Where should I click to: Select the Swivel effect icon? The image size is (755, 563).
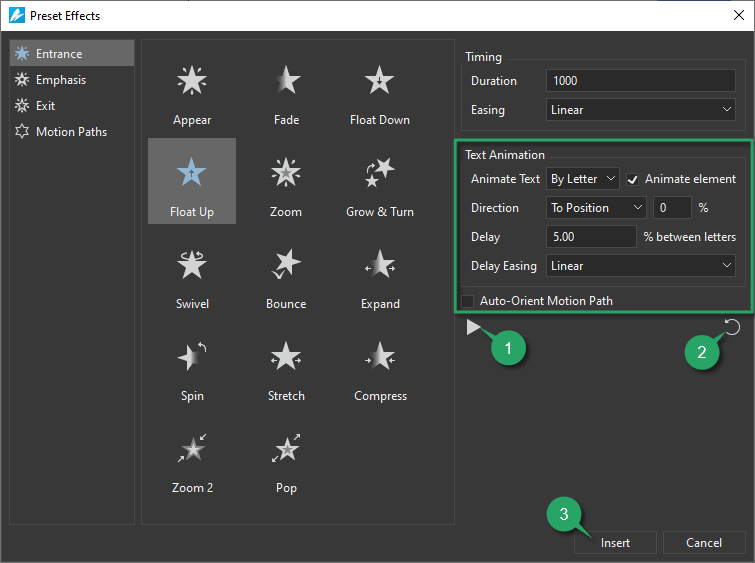click(x=192, y=266)
